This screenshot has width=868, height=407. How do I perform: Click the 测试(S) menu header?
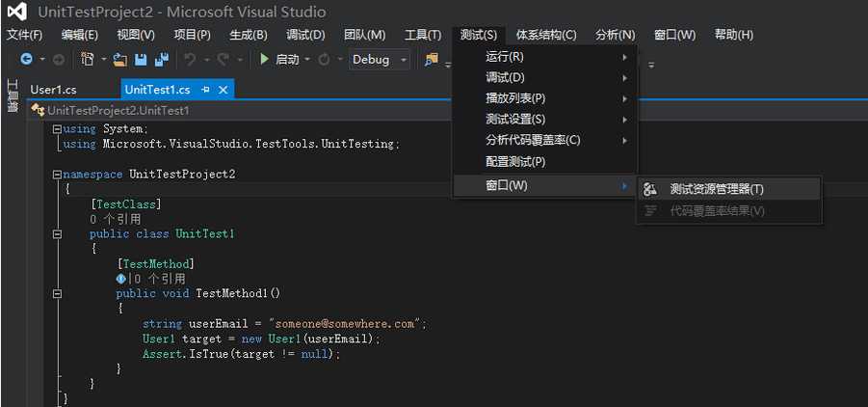[x=478, y=35]
